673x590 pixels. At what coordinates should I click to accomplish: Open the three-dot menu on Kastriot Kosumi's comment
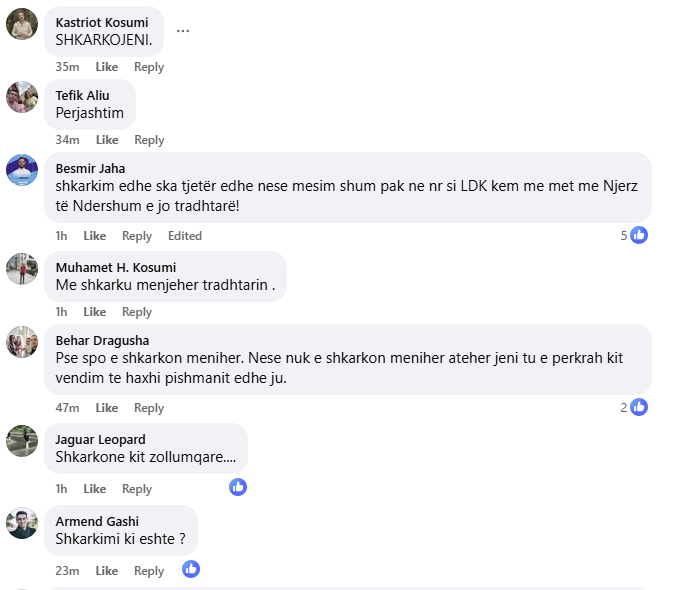pos(183,30)
